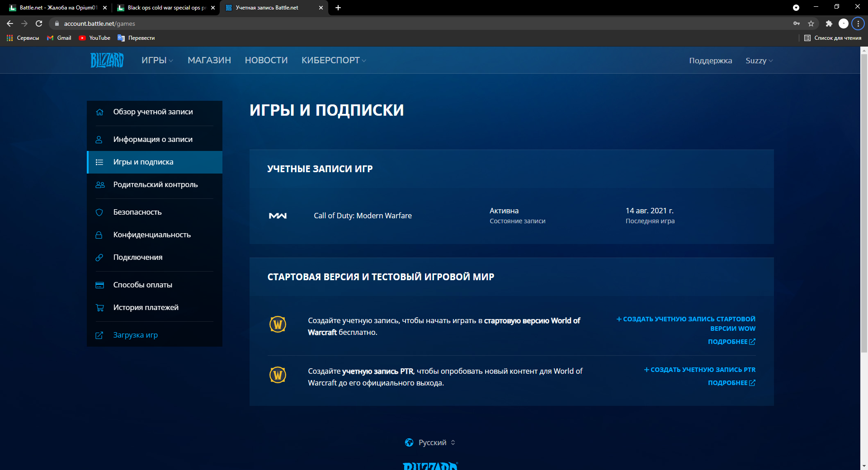Reload the page with the refresh icon

(x=39, y=23)
